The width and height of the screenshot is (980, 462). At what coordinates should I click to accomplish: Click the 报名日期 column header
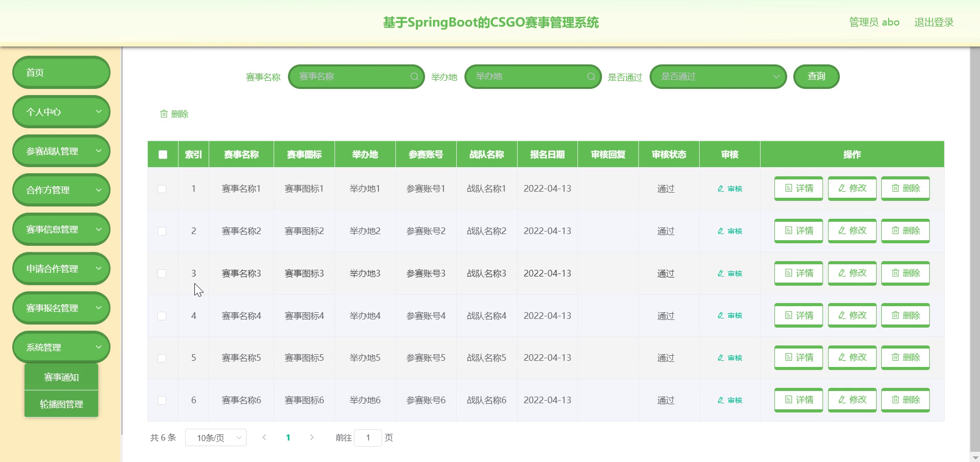547,154
